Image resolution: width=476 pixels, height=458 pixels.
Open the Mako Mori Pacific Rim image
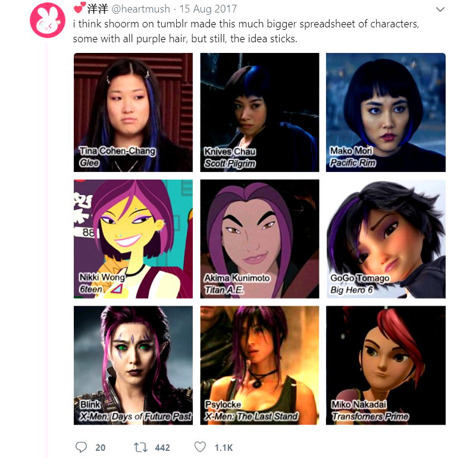coord(386,112)
